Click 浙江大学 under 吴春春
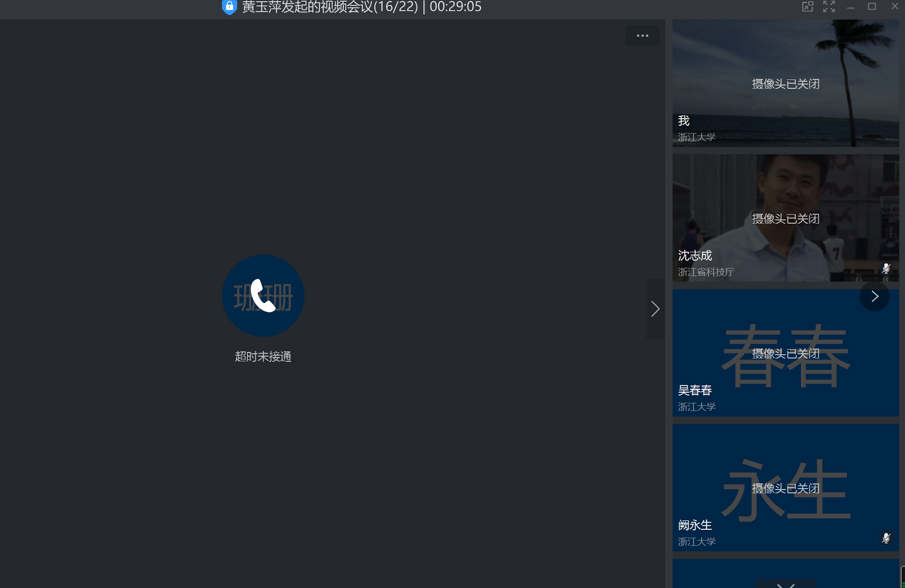Screen dimensions: 905x588 pos(697,407)
